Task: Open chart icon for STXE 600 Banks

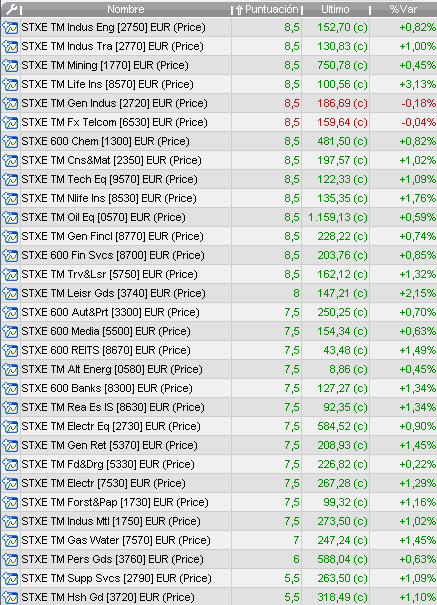Action: click(10, 389)
